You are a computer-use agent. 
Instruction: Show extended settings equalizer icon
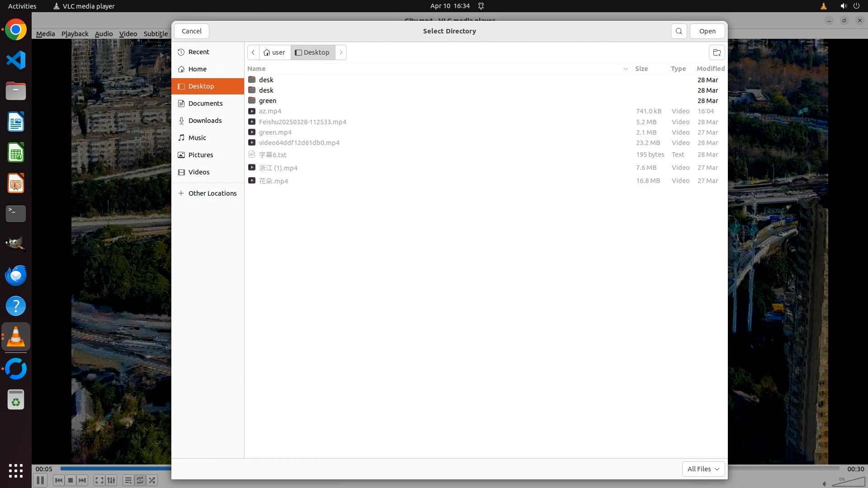point(111,480)
